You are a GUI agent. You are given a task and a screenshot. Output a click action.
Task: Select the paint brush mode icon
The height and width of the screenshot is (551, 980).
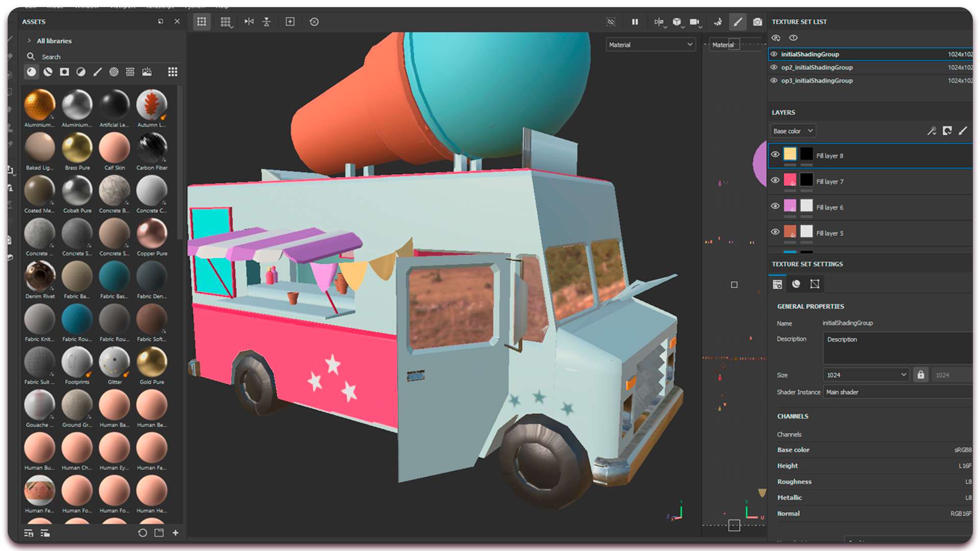click(x=738, y=21)
